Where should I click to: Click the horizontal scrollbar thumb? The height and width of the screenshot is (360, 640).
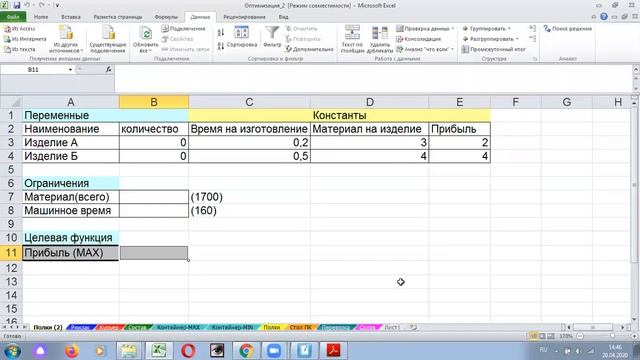[x=594, y=327]
